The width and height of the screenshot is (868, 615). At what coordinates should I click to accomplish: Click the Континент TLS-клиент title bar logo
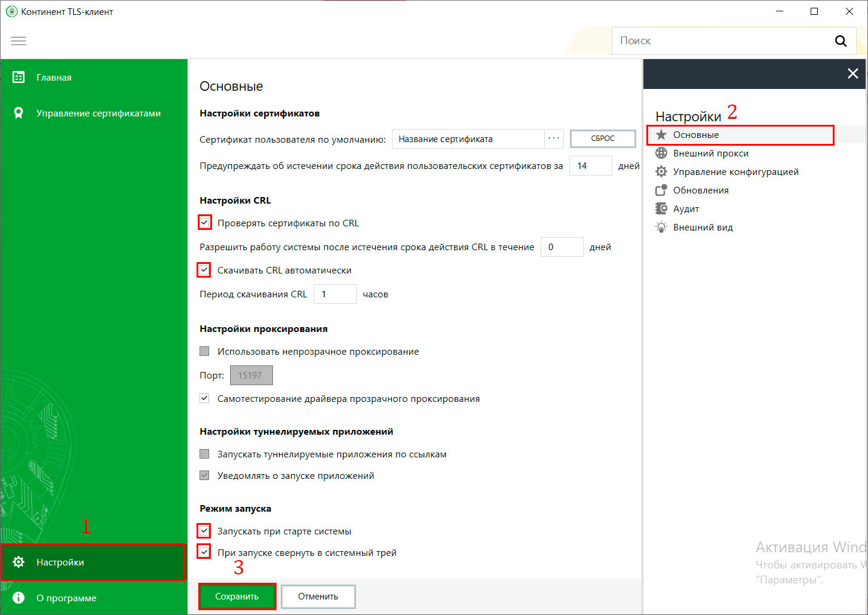tap(11, 11)
